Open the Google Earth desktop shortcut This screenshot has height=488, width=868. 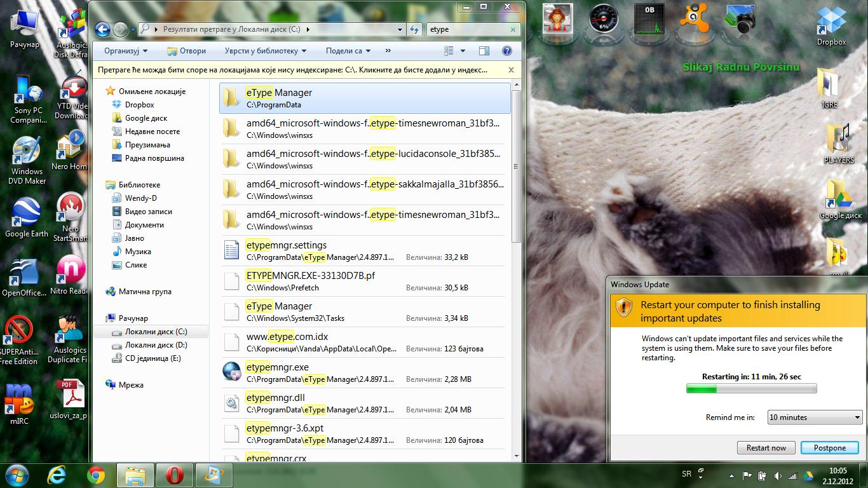click(26, 218)
